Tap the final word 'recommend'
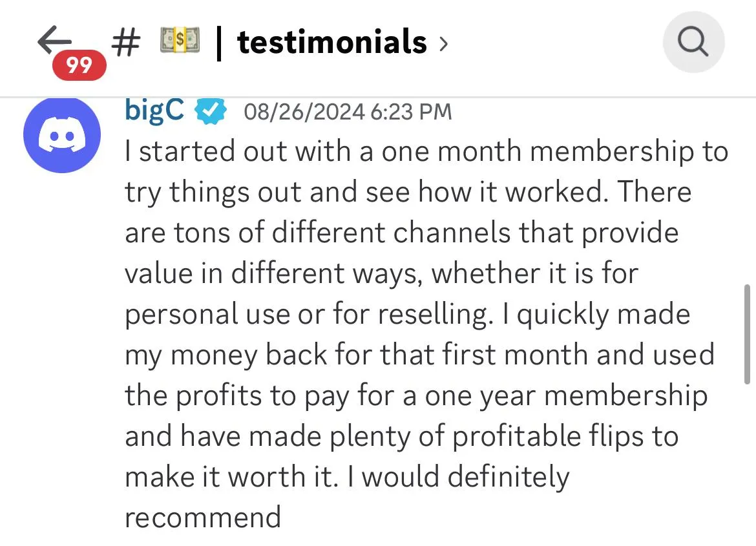 pyautogui.click(x=203, y=518)
